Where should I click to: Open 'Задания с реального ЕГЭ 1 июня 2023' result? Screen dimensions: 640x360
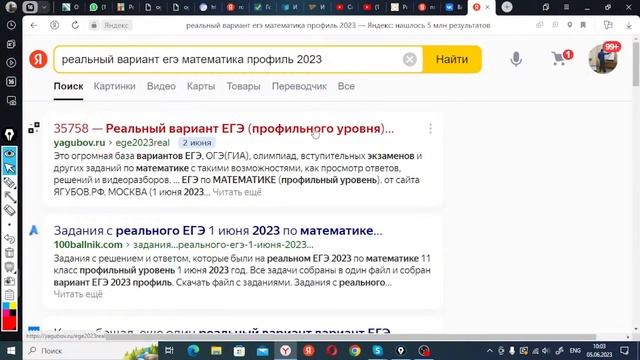point(218,231)
